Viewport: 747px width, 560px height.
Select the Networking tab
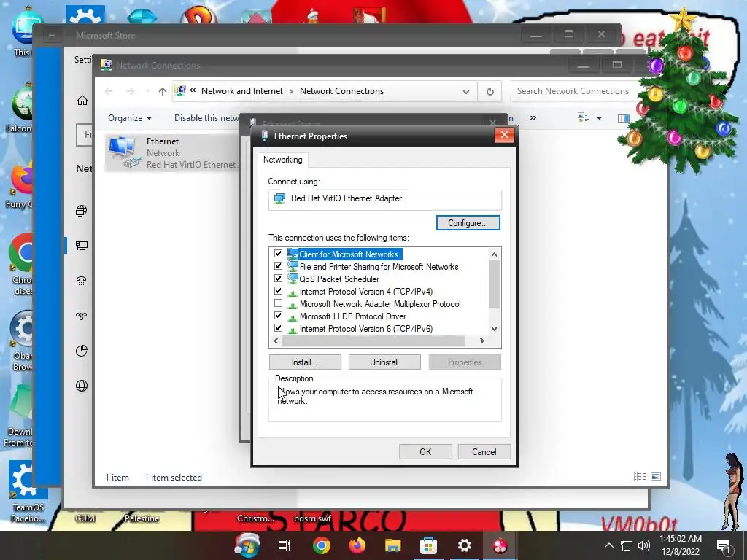click(x=283, y=160)
